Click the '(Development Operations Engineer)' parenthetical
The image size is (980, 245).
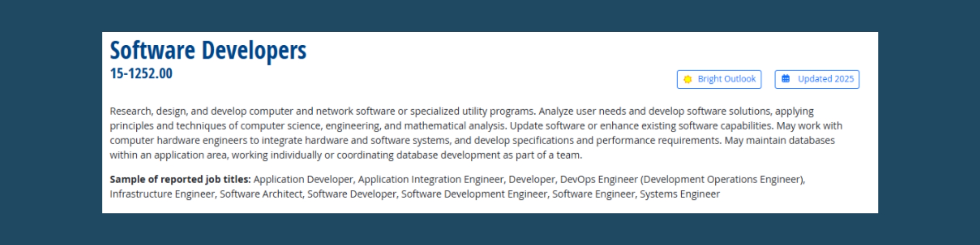point(722,179)
